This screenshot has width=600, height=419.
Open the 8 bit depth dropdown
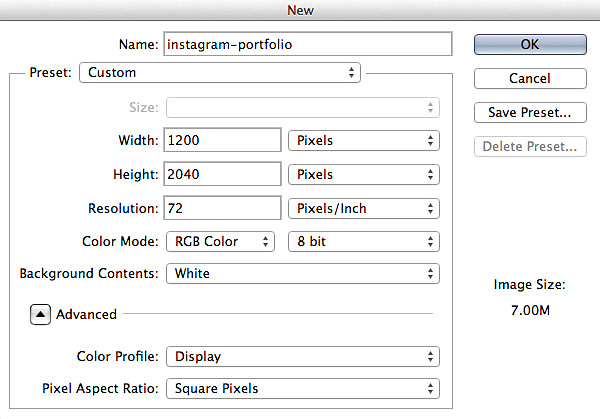(x=363, y=241)
